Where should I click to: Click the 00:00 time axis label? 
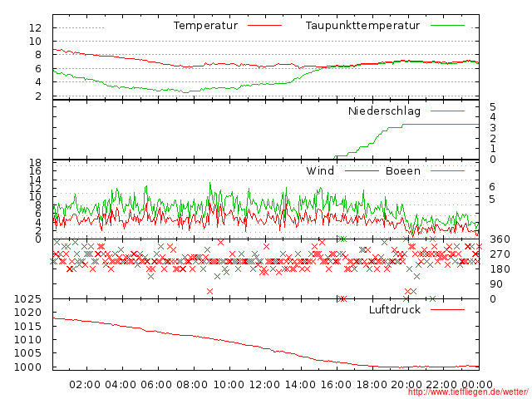pos(477,385)
